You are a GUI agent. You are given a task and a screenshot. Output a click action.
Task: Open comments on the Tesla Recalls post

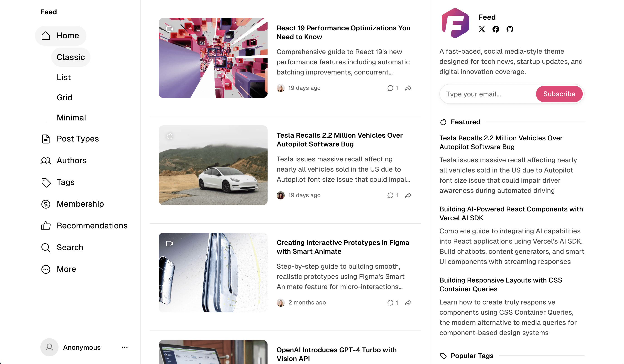tap(392, 195)
